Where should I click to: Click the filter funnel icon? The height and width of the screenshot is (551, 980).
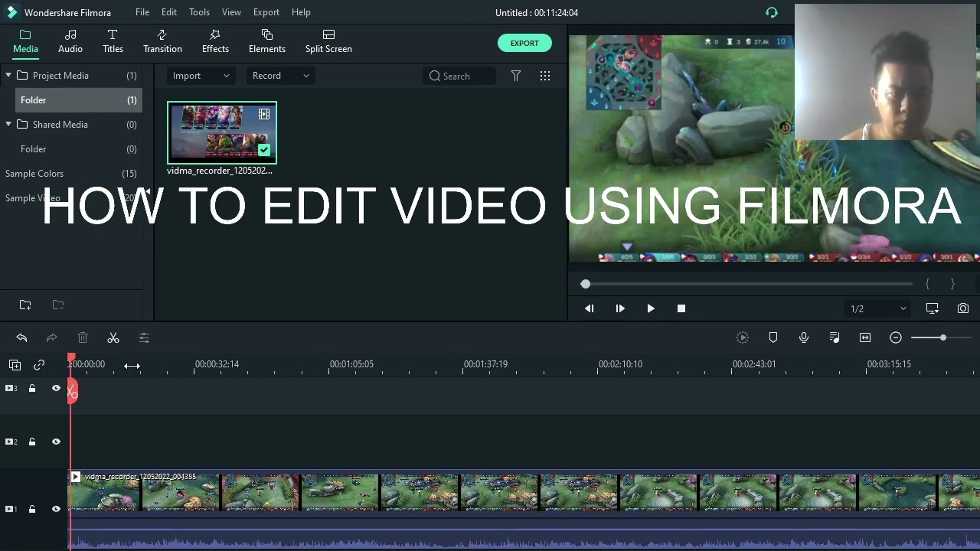[516, 76]
